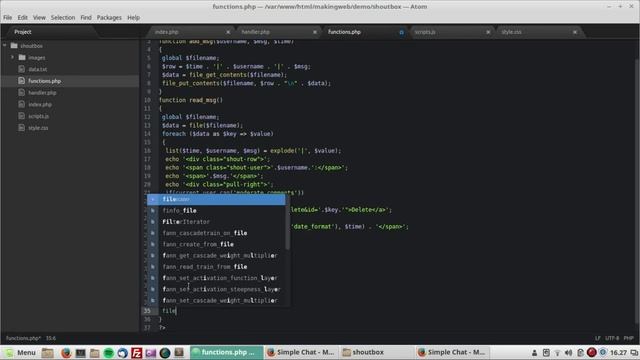Viewport: 640px width, 360px height.
Task: Change the LF line ending setting
Action: [598, 338]
